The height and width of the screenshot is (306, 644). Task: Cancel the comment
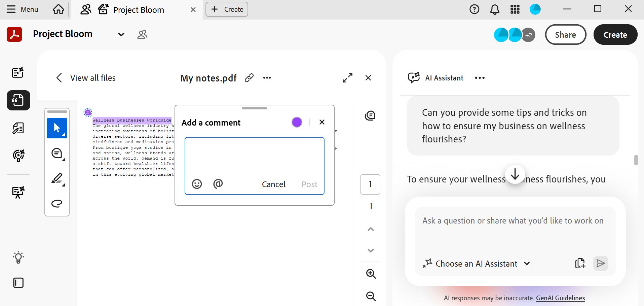pos(274,184)
